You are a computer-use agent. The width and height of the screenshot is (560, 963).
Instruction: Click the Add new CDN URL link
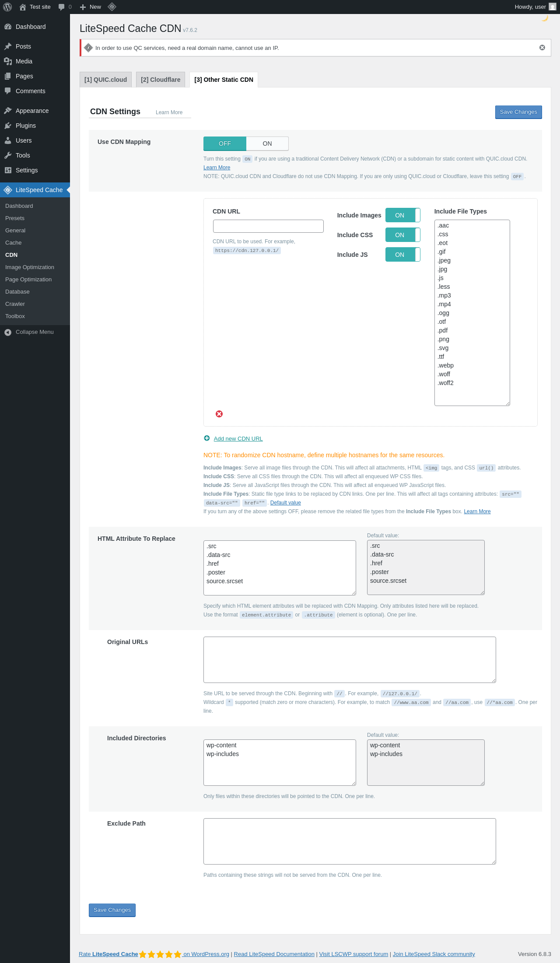click(x=238, y=439)
